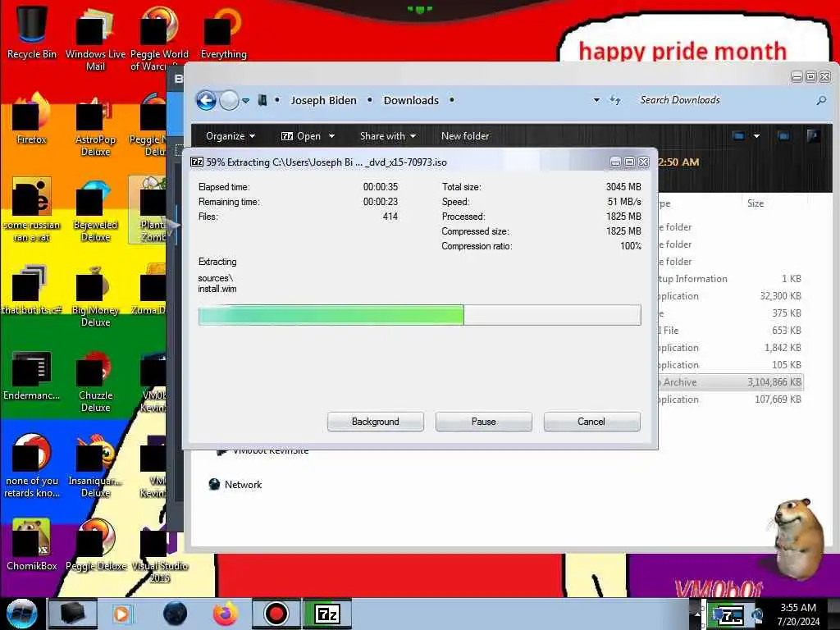Screen dimensions: 840x630
Task: Focus the Search Downloads field
Action: click(x=724, y=100)
